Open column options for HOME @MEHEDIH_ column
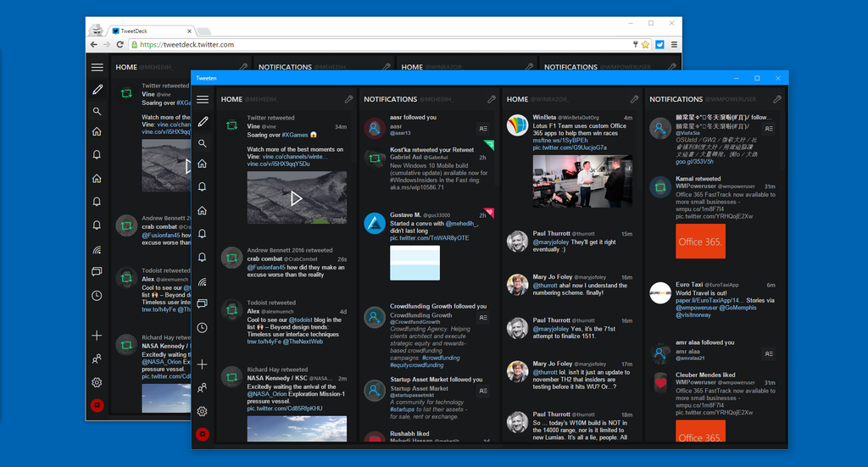This screenshot has height=467, width=868. pos(348,99)
